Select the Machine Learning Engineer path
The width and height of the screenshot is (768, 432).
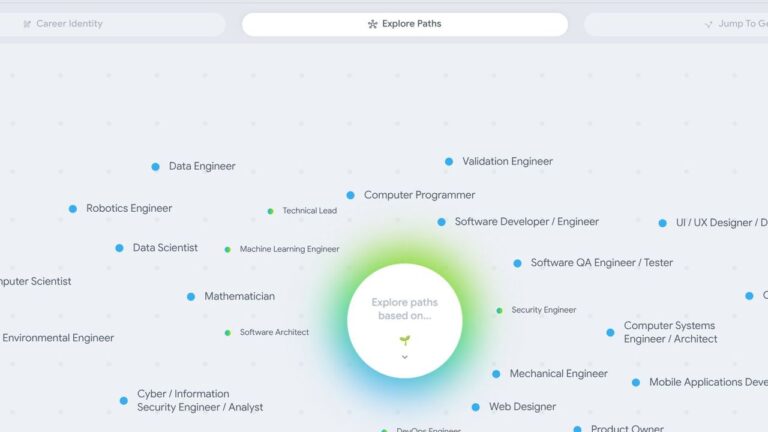289,249
